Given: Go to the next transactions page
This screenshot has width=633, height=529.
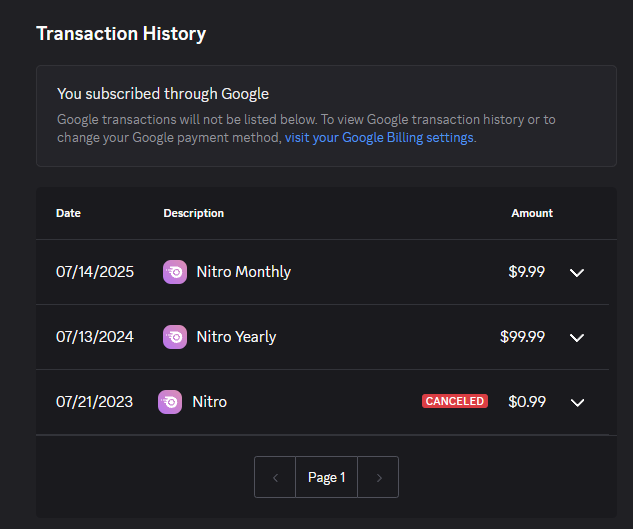Looking at the screenshot, I should 378,477.
